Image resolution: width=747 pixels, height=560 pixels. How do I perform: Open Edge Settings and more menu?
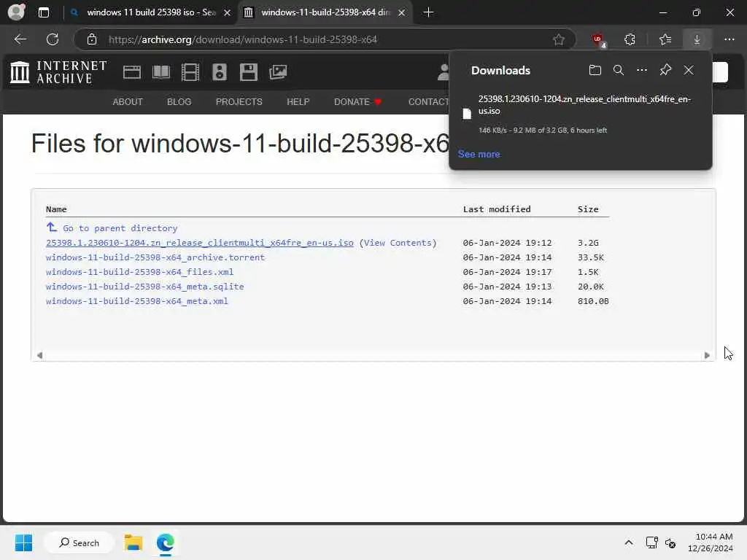[729, 39]
